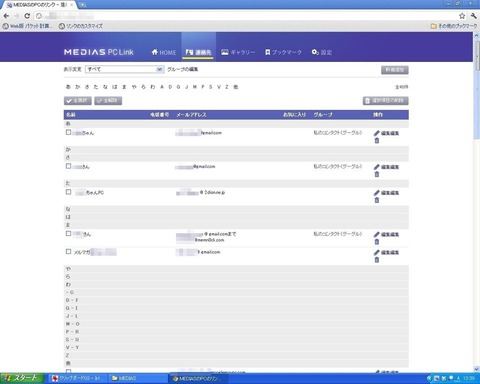Click the 全解除 deselect-all button
Screen dimensions: 480x384
click(x=108, y=101)
